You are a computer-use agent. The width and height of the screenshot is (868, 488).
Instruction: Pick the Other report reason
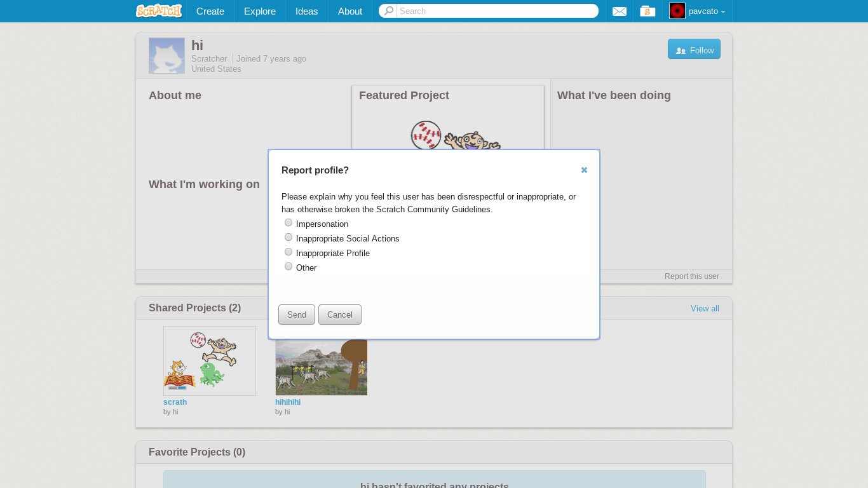pyautogui.click(x=288, y=267)
